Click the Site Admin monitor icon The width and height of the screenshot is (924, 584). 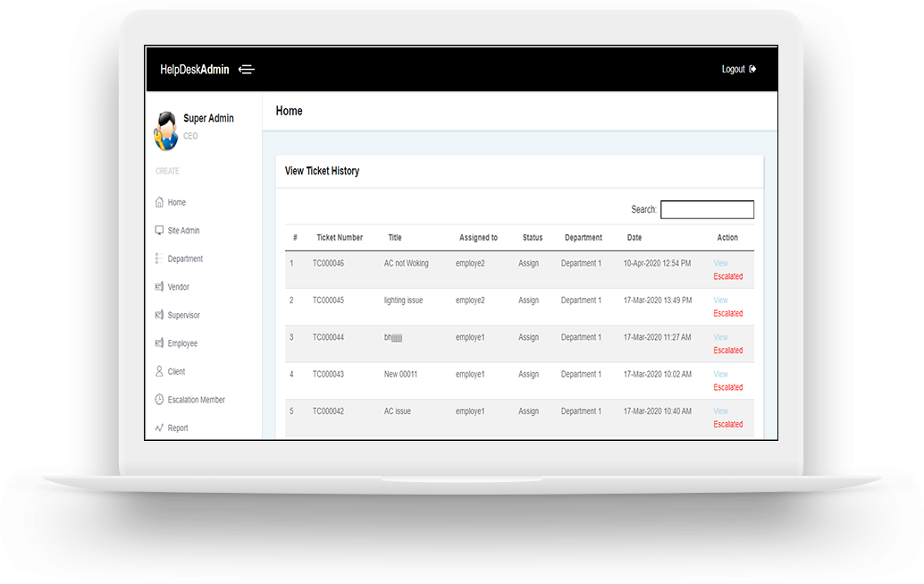[159, 230]
